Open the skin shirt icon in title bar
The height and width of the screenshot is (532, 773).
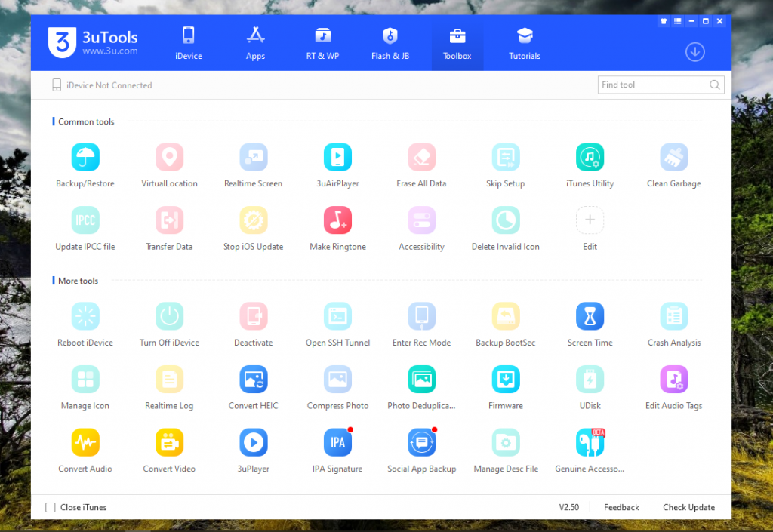point(664,21)
